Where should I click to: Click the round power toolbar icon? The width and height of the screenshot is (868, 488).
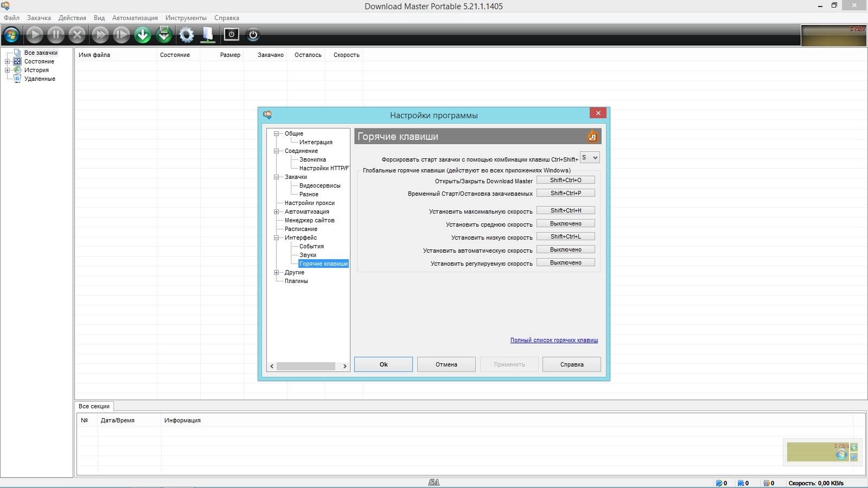click(253, 35)
